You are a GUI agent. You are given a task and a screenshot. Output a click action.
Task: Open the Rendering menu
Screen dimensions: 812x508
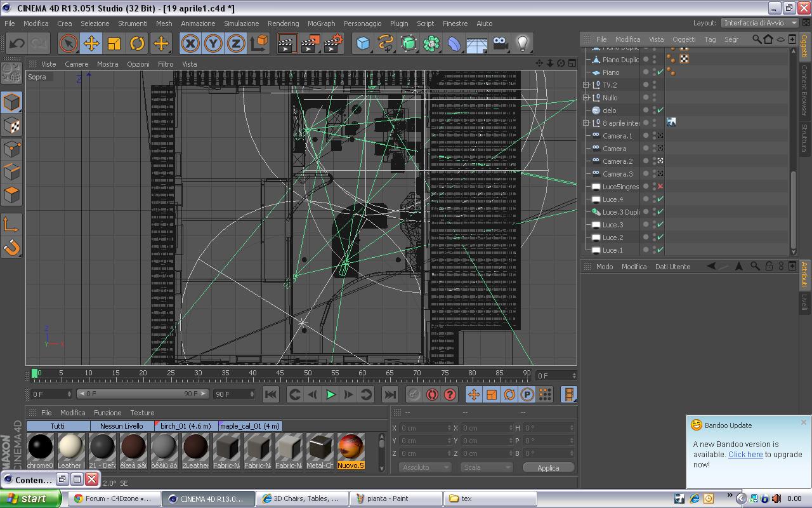(x=283, y=23)
